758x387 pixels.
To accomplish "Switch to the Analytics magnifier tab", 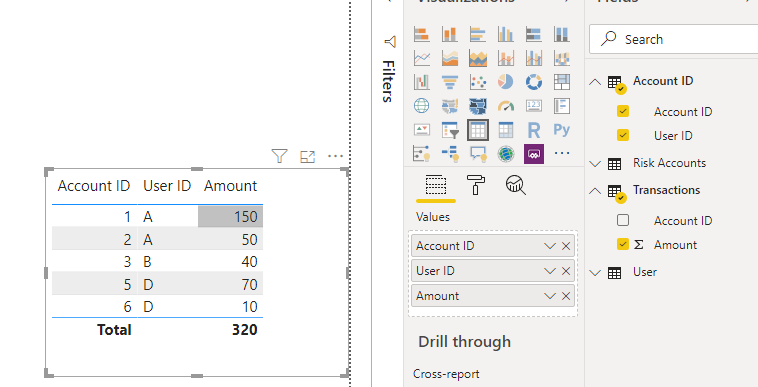I will pos(515,185).
